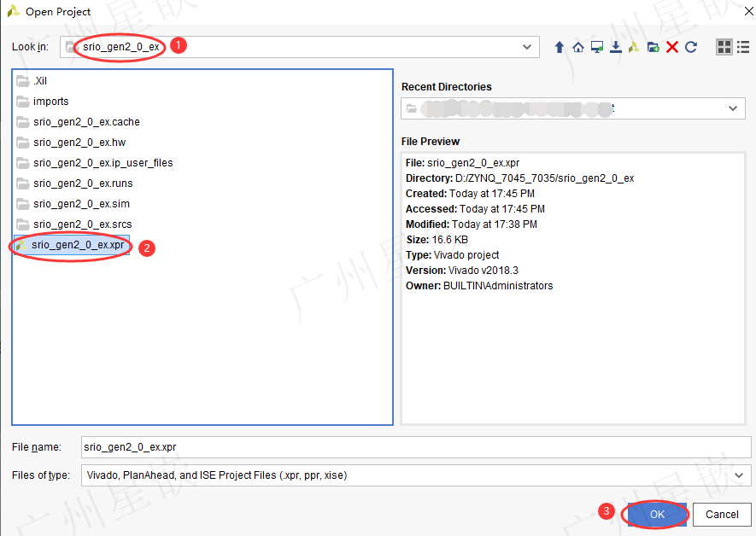The image size is (756, 536).
Task: Click the 'Accessed: Today at 17:45 PM' line
Action: pos(476,209)
